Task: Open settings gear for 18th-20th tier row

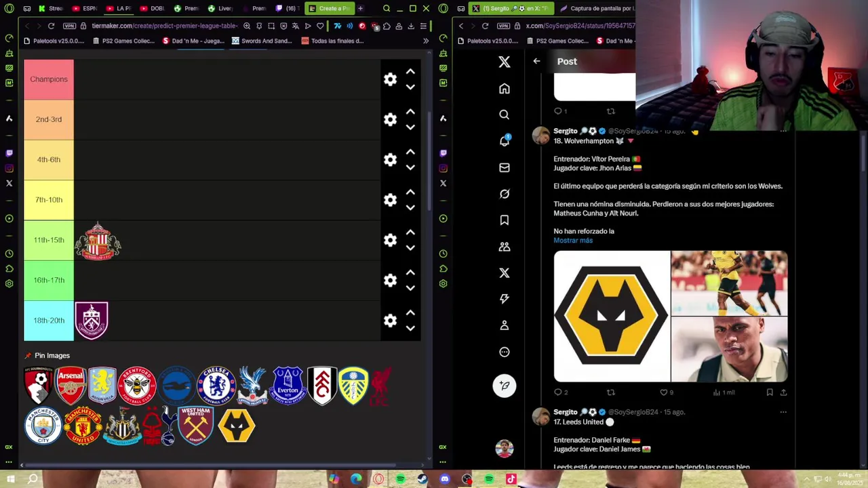Action: pyautogui.click(x=390, y=321)
